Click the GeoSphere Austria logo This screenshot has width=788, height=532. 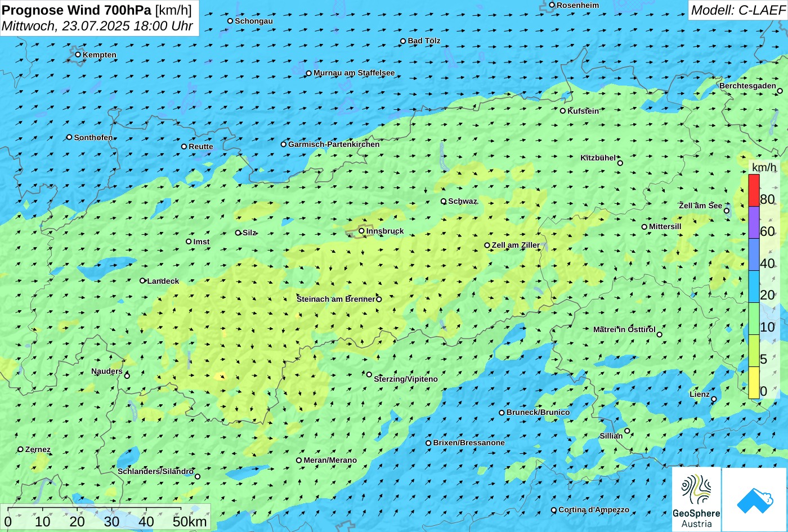pos(696,500)
